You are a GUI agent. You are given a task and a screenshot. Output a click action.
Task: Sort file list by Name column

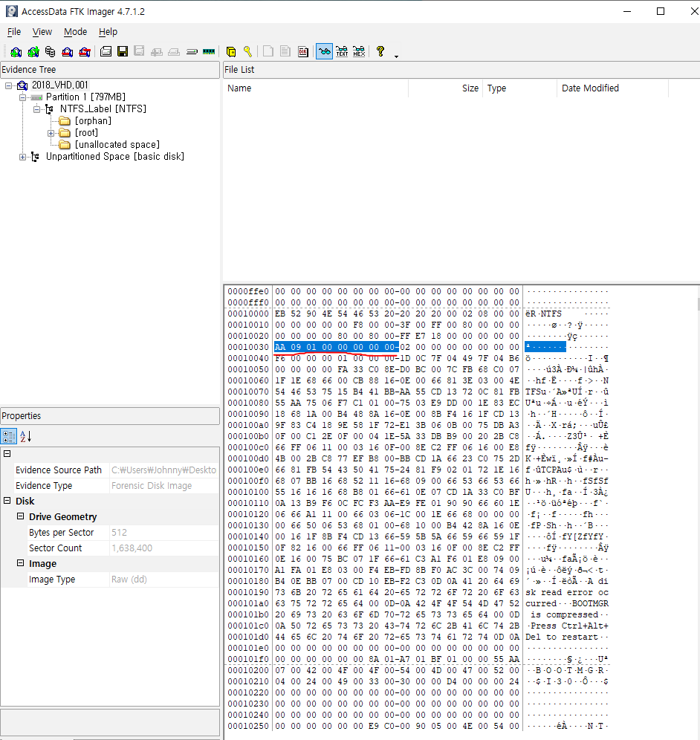click(x=315, y=88)
